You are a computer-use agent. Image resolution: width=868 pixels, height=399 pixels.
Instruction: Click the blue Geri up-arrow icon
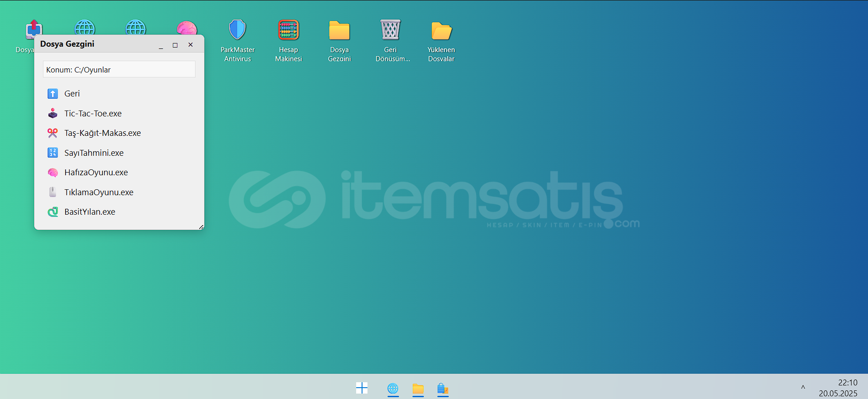click(x=52, y=94)
